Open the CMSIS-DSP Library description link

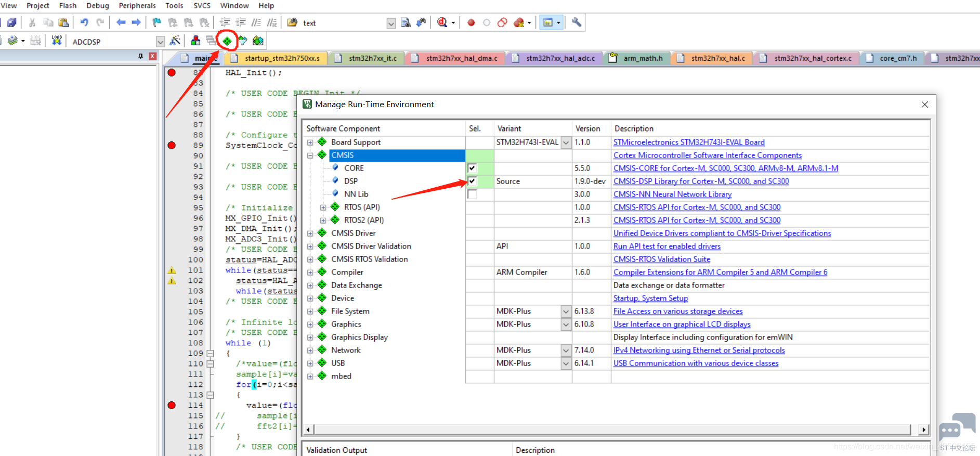(x=701, y=181)
